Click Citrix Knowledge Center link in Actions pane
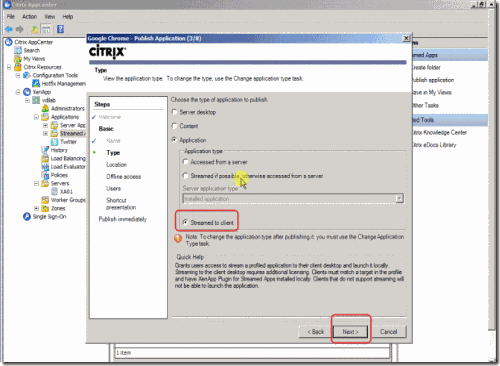Image resolution: width=500 pixels, height=366 pixels. tap(439, 132)
